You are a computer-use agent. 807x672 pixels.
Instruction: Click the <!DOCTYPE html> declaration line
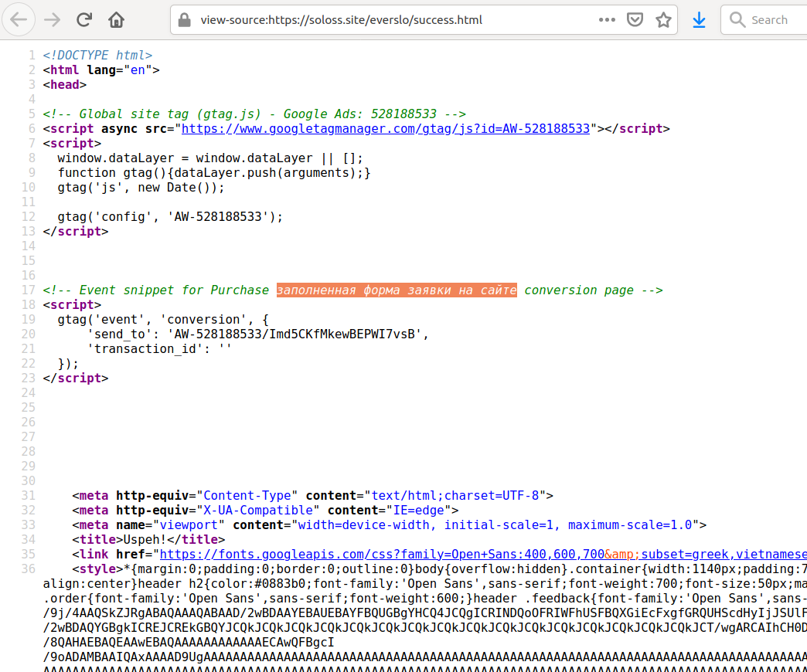98,55
